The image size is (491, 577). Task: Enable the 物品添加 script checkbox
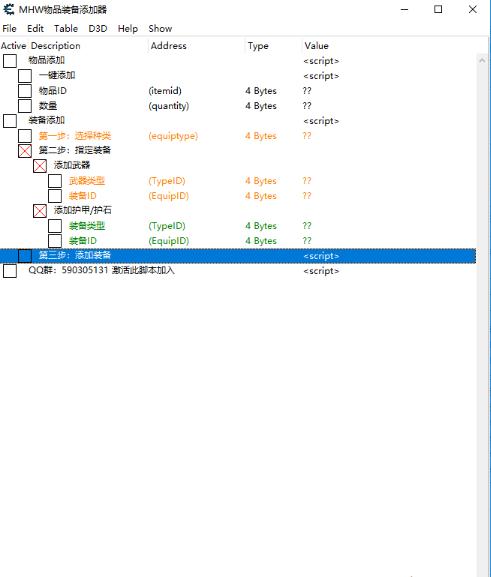[10, 61]
